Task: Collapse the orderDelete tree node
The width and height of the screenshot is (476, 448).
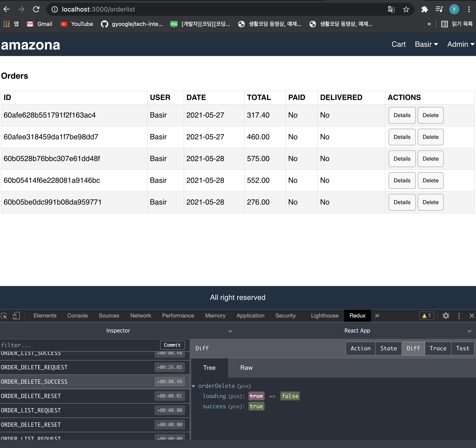Action: (x=193, y=386)
